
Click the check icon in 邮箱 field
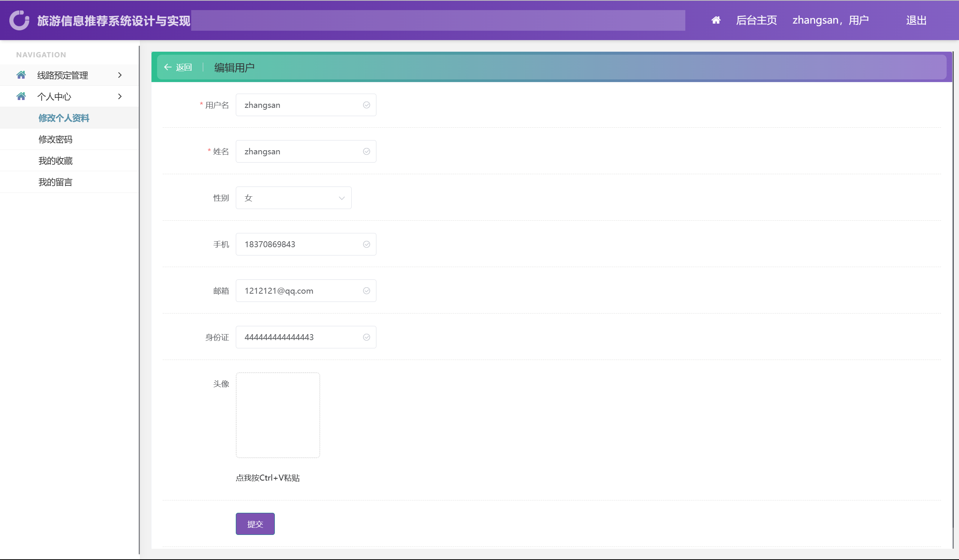(367, 291)
